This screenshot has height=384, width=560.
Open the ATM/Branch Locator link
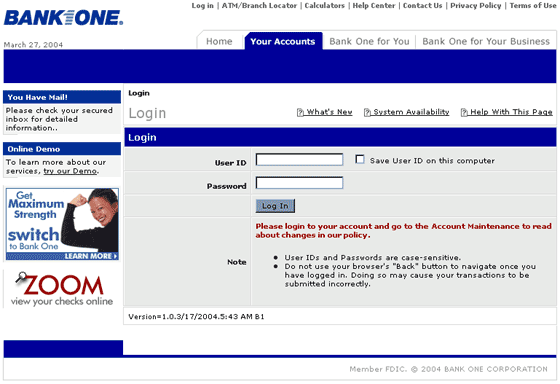point(259,6)
